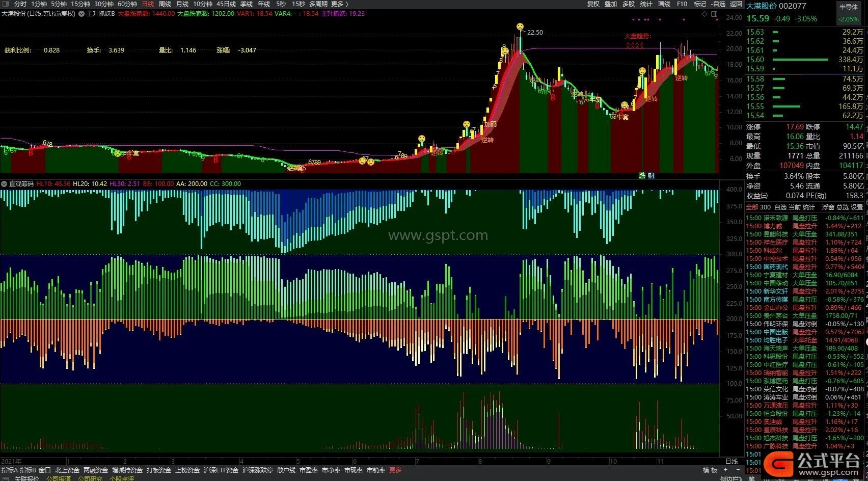Viewport: 868px width, 481px height.
Task: Open the 画线 drawing tools
Action: click(664, 4)
